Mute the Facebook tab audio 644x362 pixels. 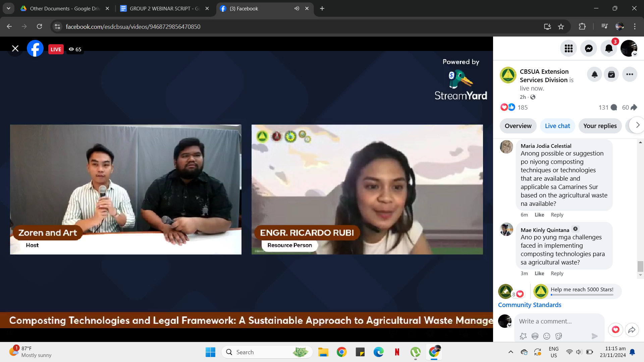pos(297,8)
